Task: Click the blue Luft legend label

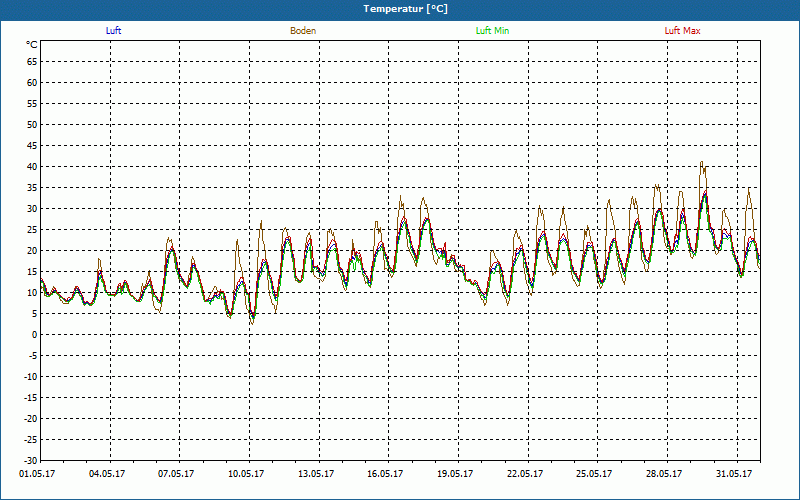Action: (x=113, y=31)
